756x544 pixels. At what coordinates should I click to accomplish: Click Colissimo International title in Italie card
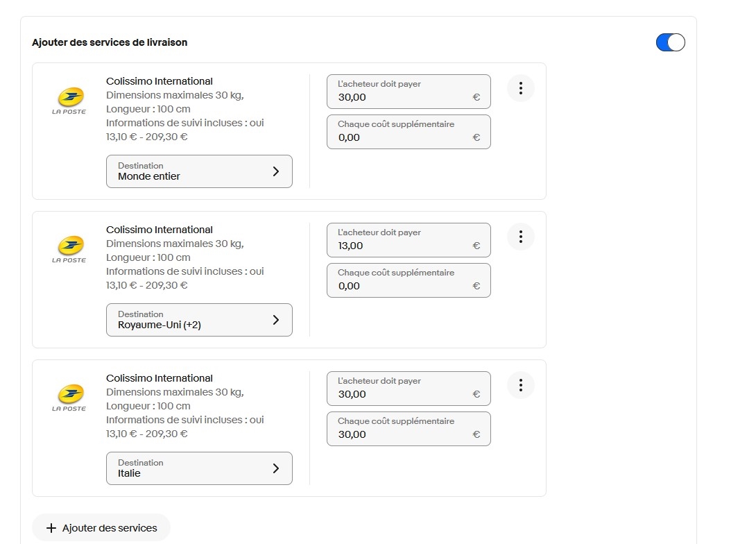pos(160,378)
